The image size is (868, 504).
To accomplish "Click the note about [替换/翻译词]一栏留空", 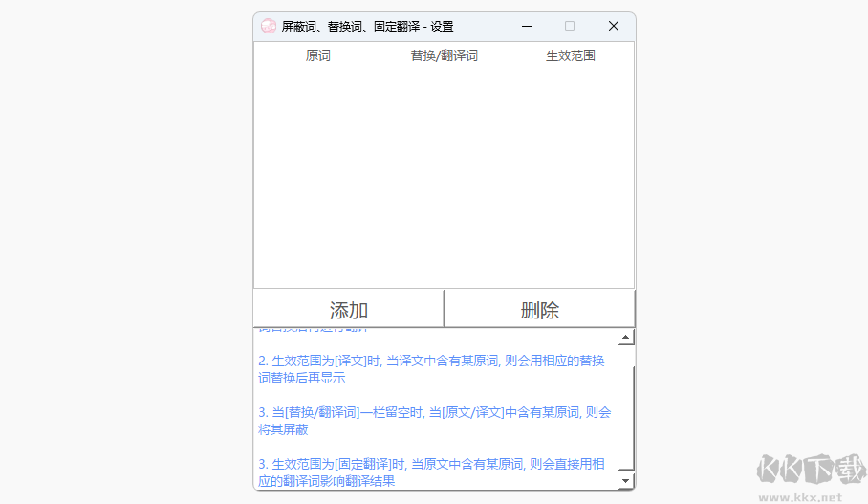I will tap(435, 421).
